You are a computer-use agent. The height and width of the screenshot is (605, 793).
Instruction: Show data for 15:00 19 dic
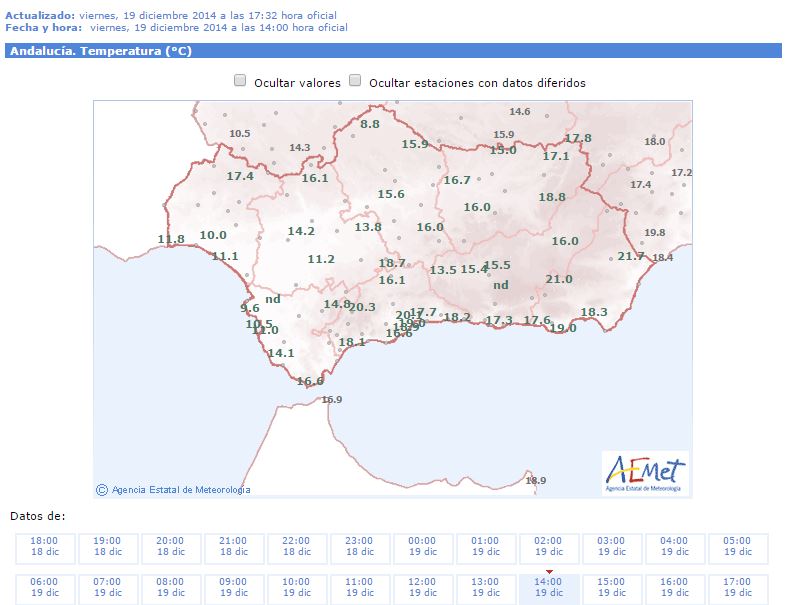tap(611, 587)
